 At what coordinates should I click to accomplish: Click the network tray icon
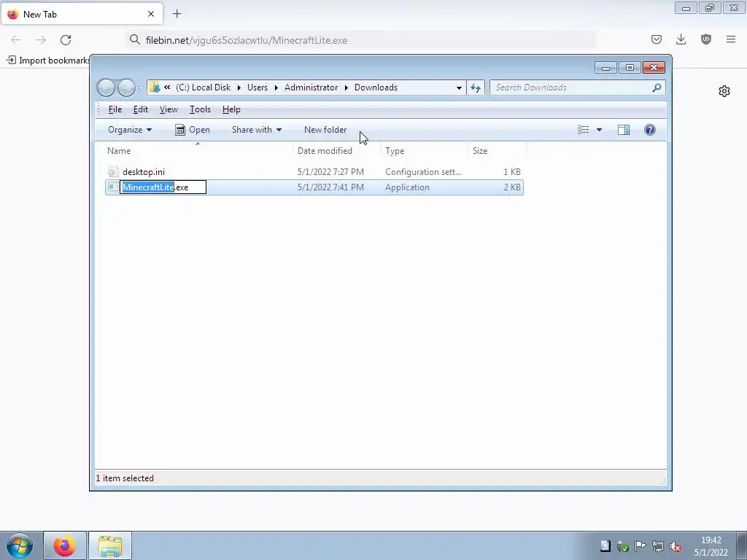pos(658,545)
